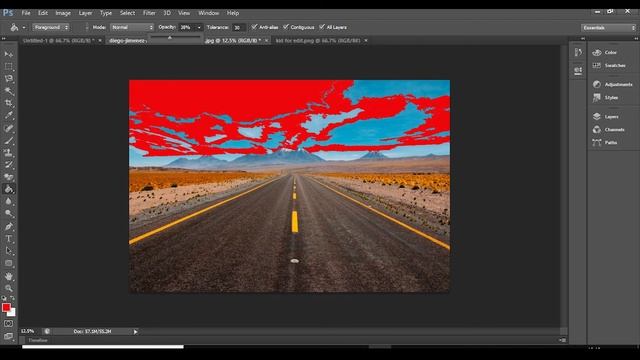Toggle Quick Mask mode
This screenshot has width=640, height=360.
tap(9, 324)
